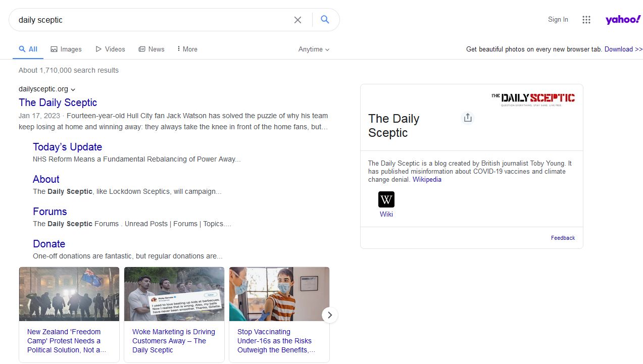
Task: Click the 'New Zealand Freedom Camp' article title
Action: pyautogui.click(x=67, y=341)
